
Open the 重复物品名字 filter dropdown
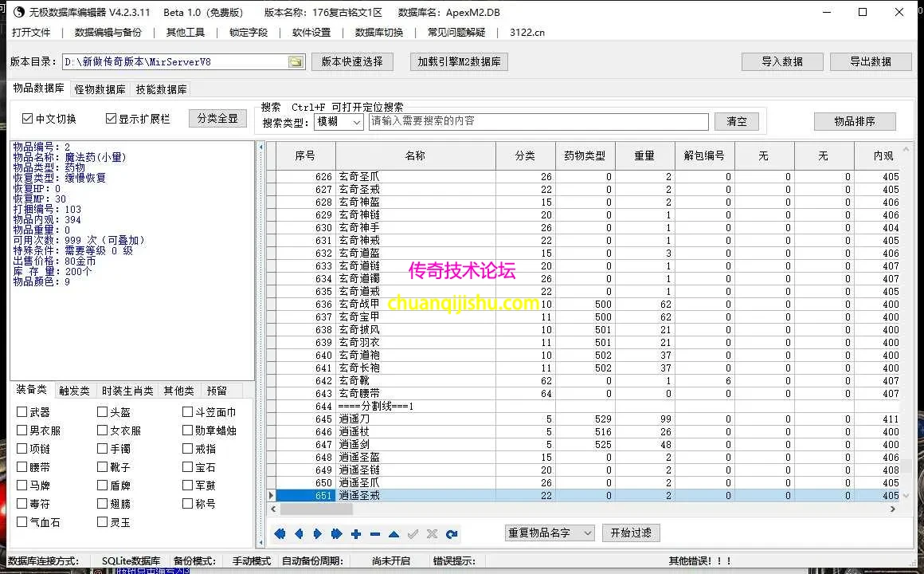tap(587, 533)
